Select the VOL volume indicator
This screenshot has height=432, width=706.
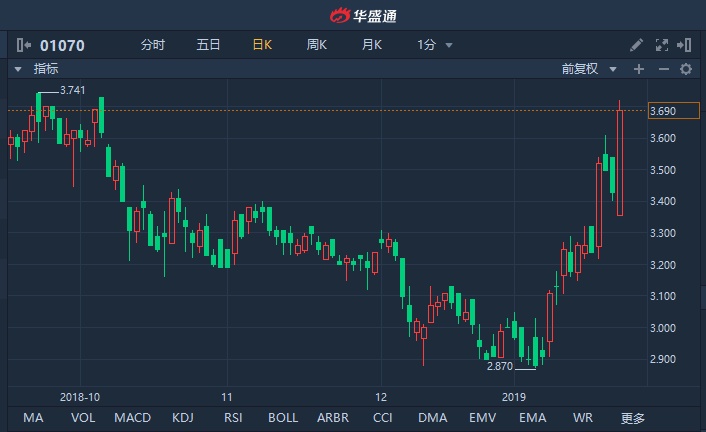[83, 418]
